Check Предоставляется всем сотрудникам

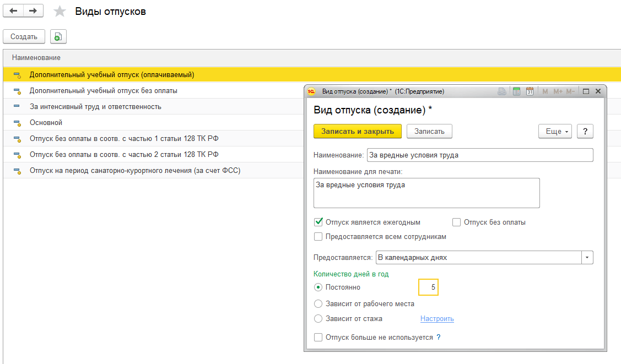click(318, 237)
